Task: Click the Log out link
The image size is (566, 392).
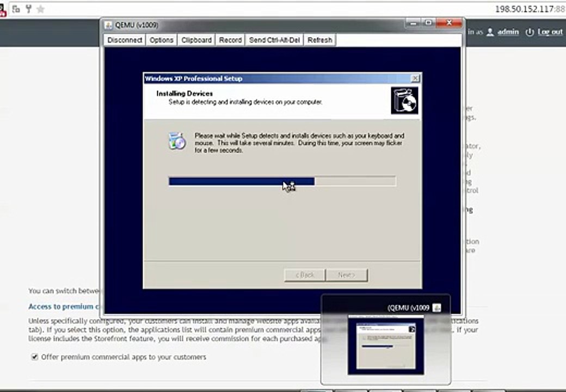Action: tap(550, 32)
